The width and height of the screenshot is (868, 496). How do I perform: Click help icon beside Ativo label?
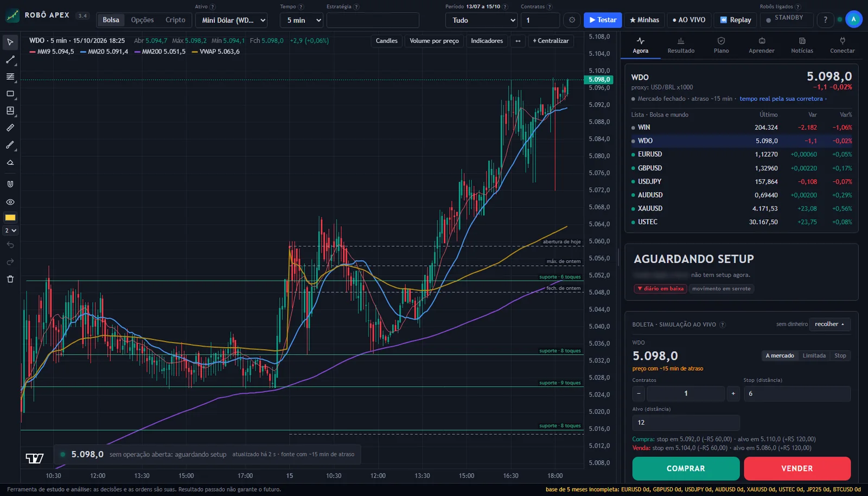click(x=213, y=7)
